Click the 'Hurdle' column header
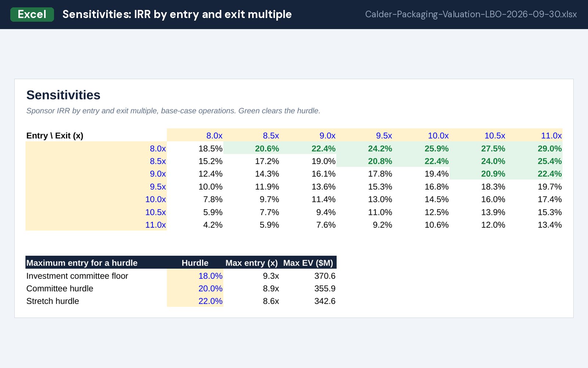This screenshot has width=588, height=368. [195, 263]
